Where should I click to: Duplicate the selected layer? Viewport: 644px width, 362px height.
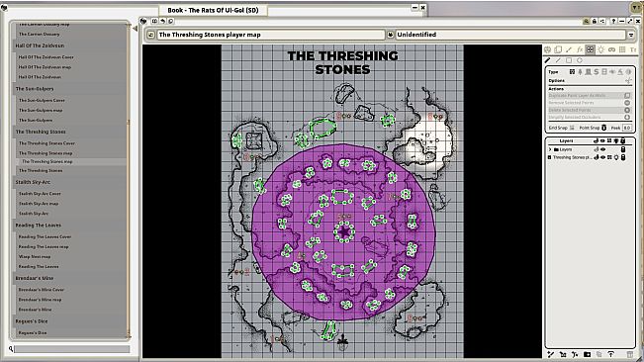click(x=599, y=354)
